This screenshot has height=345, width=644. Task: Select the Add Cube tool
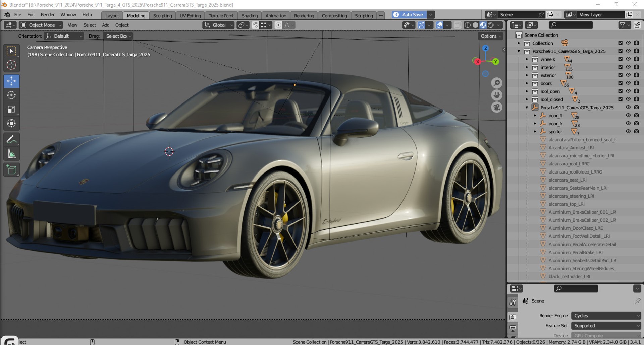[x=11, y=170]
